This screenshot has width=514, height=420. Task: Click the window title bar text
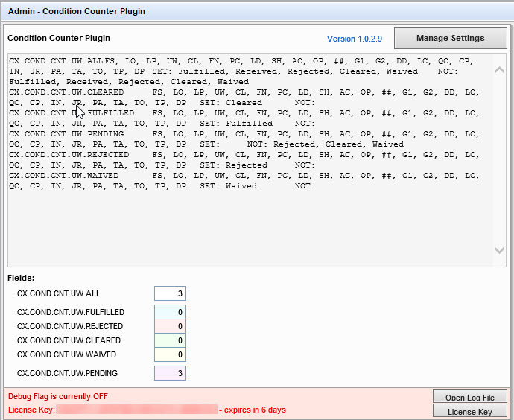(x=76, y=11)
